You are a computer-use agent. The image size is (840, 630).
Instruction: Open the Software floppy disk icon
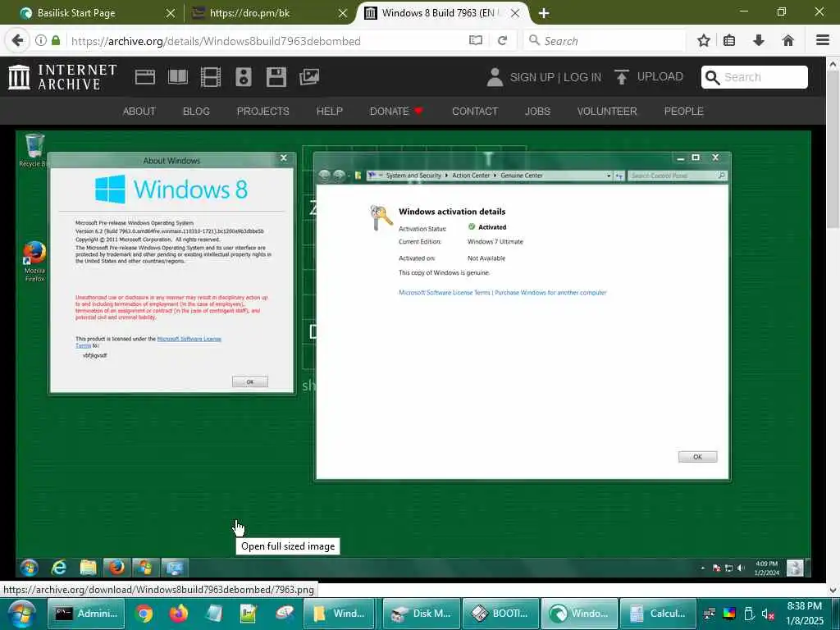coord(276,77)
